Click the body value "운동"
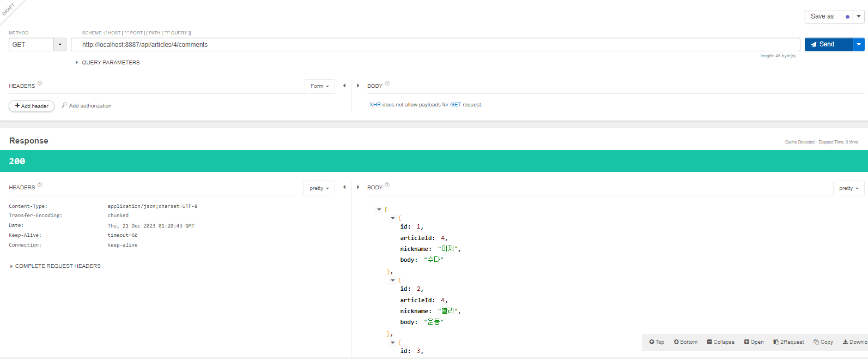Viewport: 868px width, 359px height. (434, 322)
